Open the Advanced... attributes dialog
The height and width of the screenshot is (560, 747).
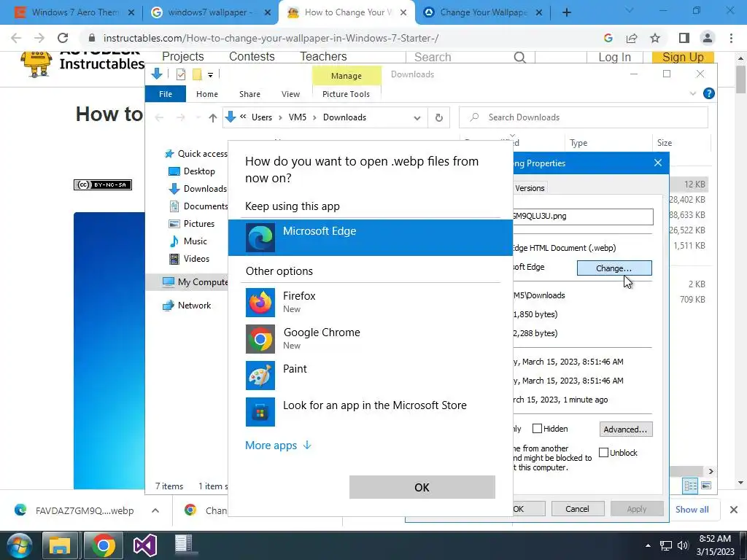tap(625, 429)
